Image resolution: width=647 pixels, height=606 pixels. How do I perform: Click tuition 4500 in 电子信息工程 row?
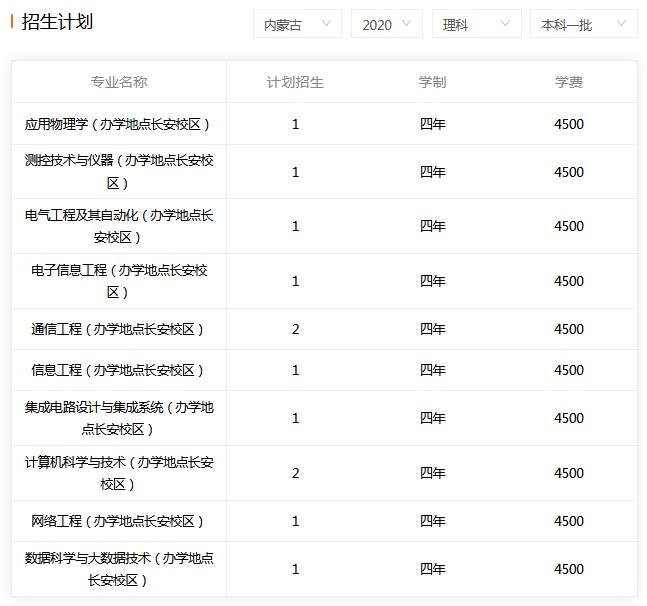[569, 281]
